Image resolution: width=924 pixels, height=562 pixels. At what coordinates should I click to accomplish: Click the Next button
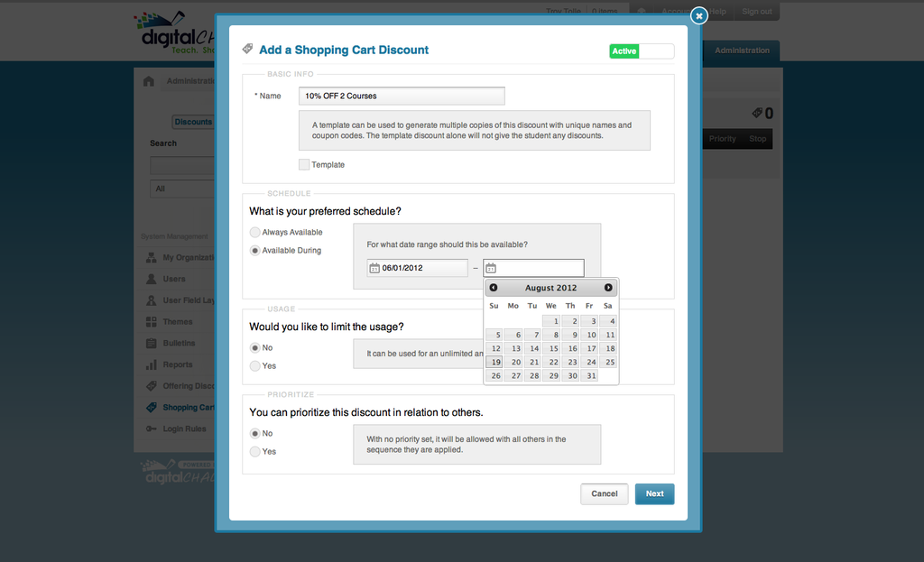[654, 493]
